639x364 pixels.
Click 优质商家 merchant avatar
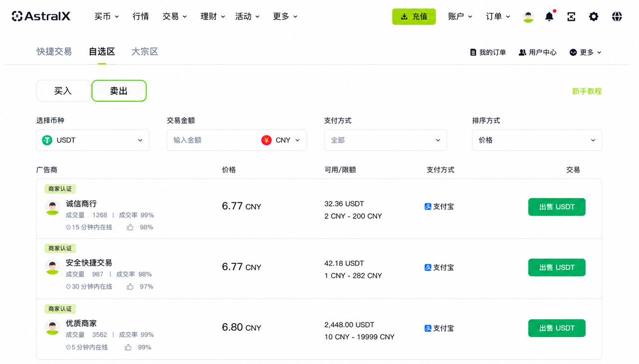coord(52,327)
